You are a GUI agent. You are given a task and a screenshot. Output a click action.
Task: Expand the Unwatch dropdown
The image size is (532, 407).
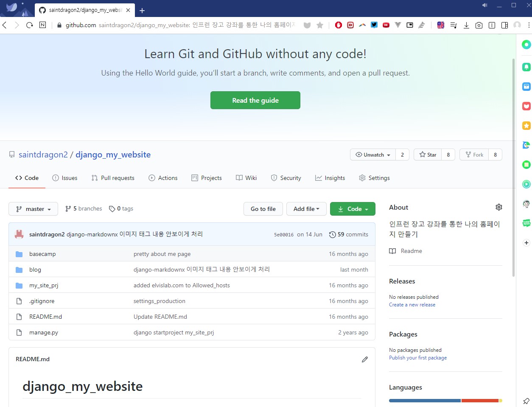[373, 155]
